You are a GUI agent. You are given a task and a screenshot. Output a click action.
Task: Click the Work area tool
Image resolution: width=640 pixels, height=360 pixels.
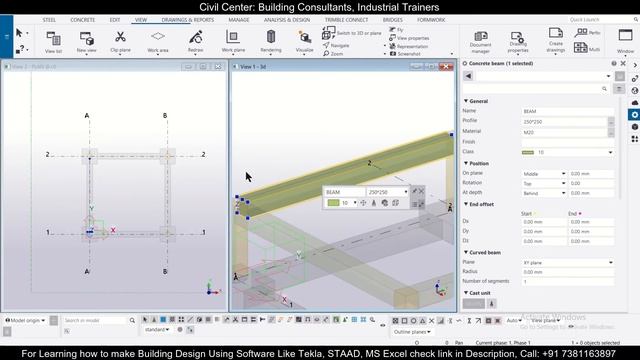point(158,42)
